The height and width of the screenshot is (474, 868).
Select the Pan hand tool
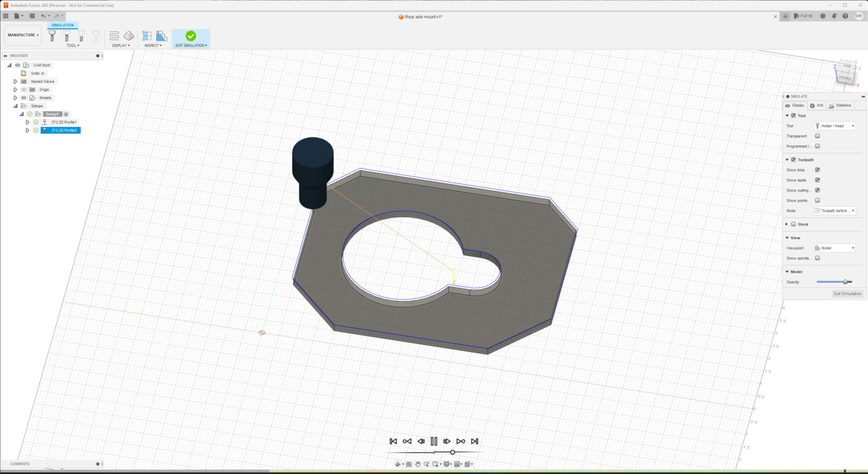tap(418, 464)
